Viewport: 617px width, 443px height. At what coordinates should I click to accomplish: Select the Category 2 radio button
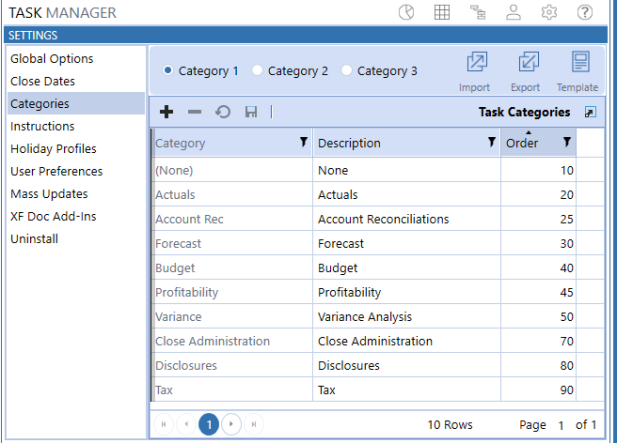[x=257, y=70]
